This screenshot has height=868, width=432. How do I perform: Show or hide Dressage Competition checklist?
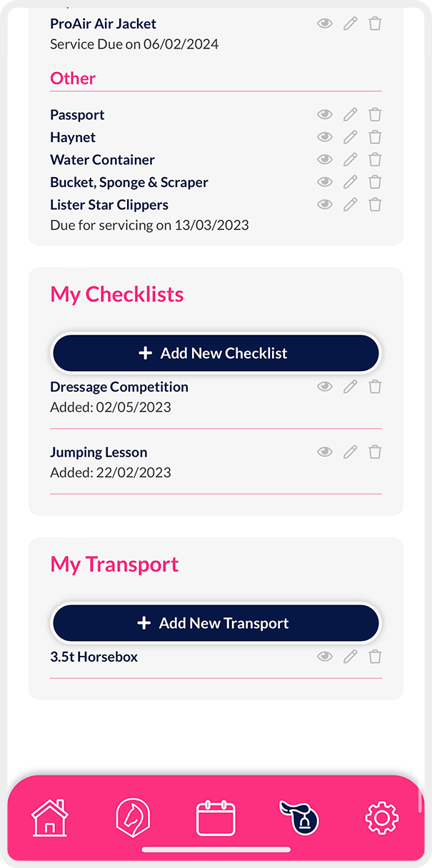tap(325, 387)
